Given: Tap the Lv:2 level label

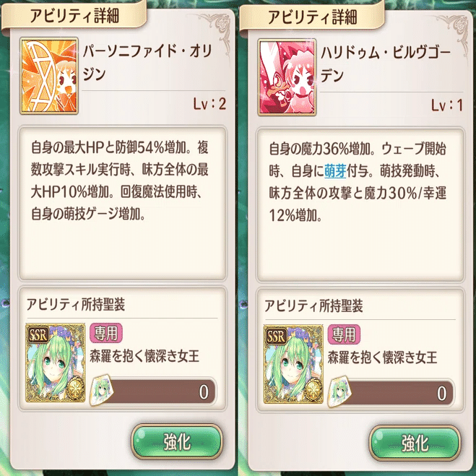Looking at the screenshot, I should point(209,104).
